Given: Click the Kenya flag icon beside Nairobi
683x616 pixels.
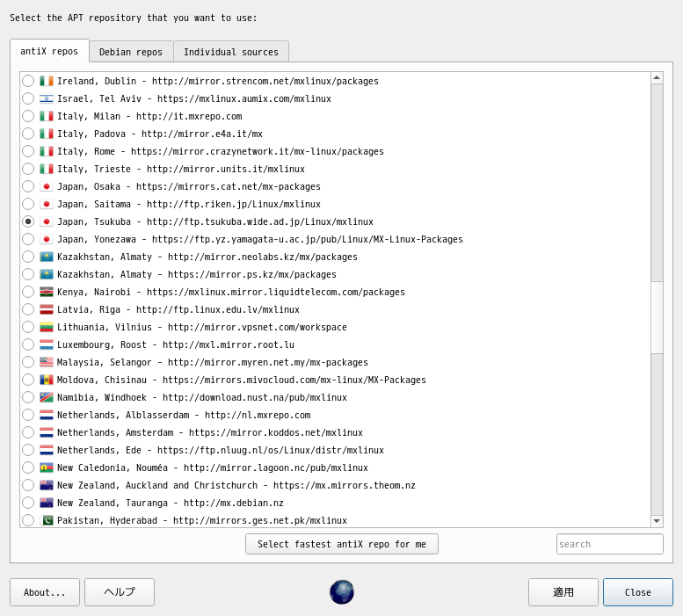Looking at the screenshot, I should pos(47,292).
